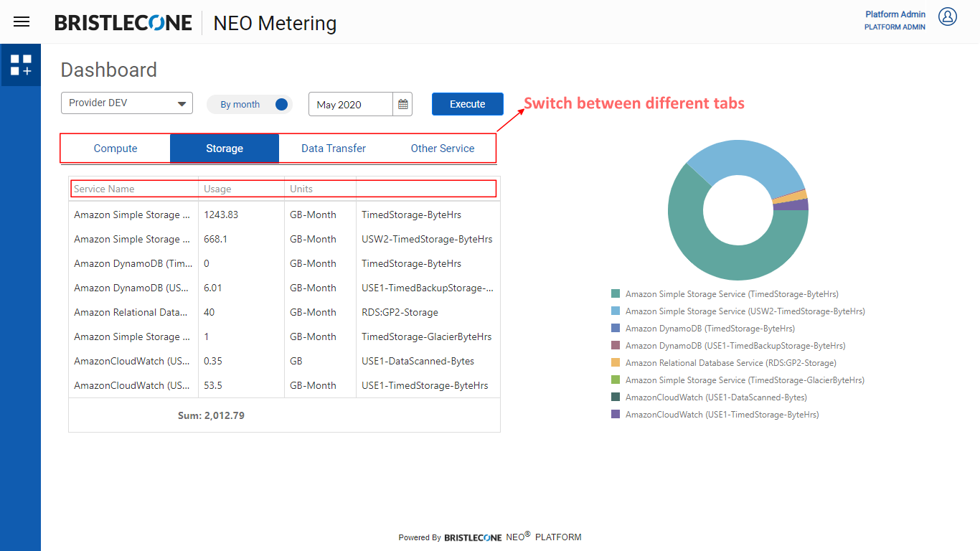Open the Data Transfer tab

click(x=334, y=149)
